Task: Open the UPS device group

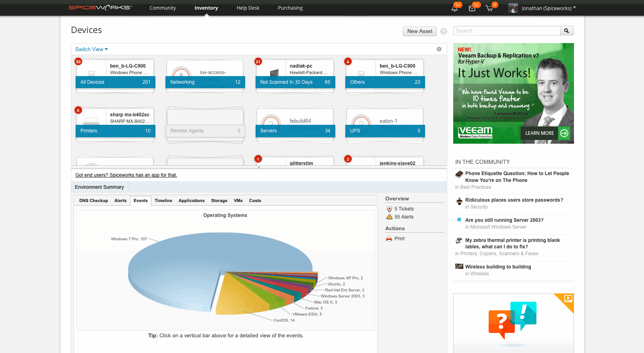Action: 385,131
